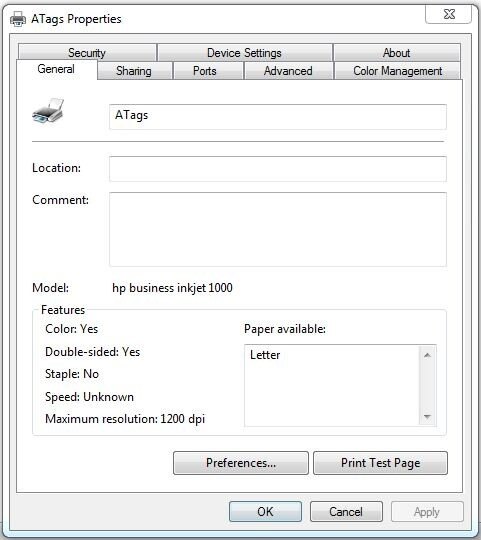Click the large printer icon beside name field
This screenshot has height=540, width=481.
[x=48, y=111]
